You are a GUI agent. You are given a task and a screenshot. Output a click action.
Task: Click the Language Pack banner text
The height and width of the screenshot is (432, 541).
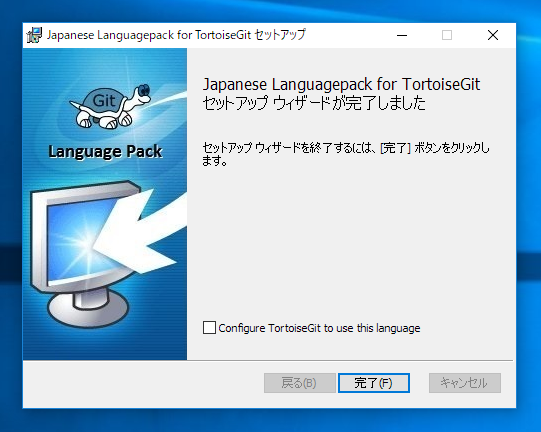pyautogui.click(x=105, y=151)
